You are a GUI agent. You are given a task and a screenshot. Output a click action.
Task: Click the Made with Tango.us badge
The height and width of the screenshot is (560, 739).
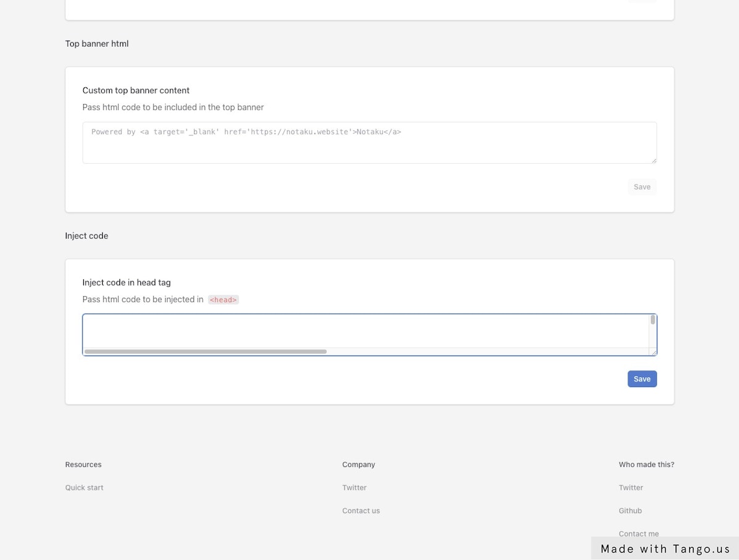[665, 549]
